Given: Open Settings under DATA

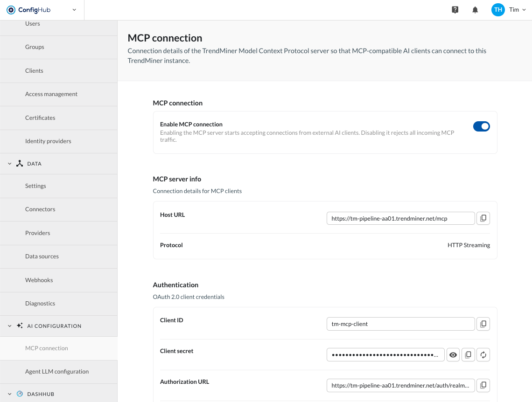Looking at the screenshot, I should coord(59,186).
